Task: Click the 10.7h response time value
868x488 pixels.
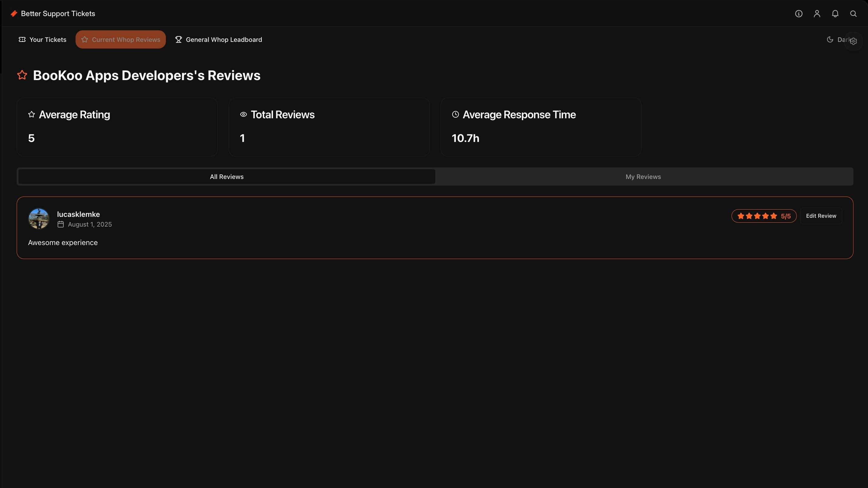Action: (x=465, y=138)
